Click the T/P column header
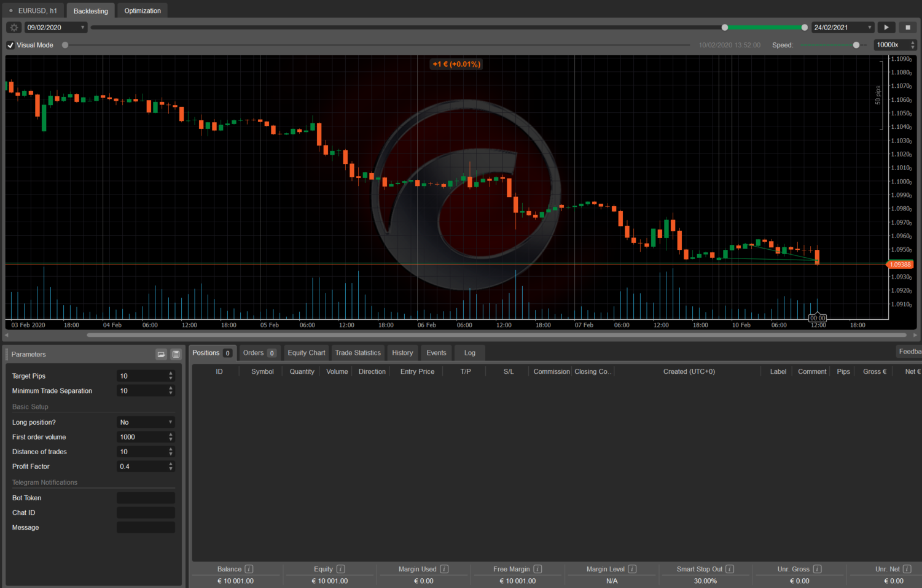922x588 pixels. pos(466,371)
